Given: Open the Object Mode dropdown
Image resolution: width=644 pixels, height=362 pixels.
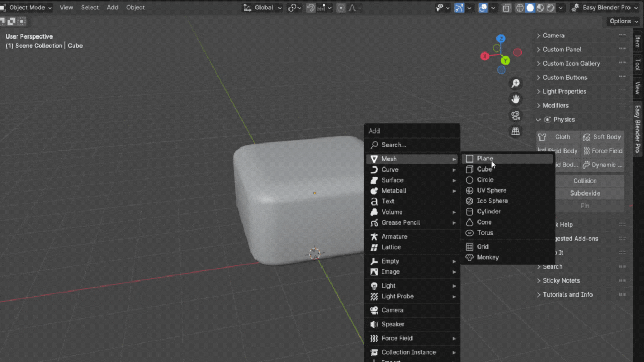Looking at the screenshot, I should 29,8.
